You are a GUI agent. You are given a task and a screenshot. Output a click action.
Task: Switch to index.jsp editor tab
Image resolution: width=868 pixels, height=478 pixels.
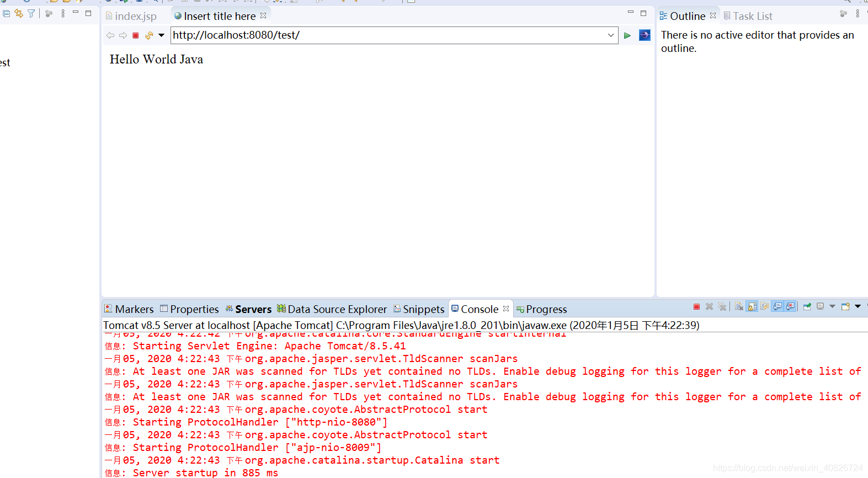click(131, 16)
